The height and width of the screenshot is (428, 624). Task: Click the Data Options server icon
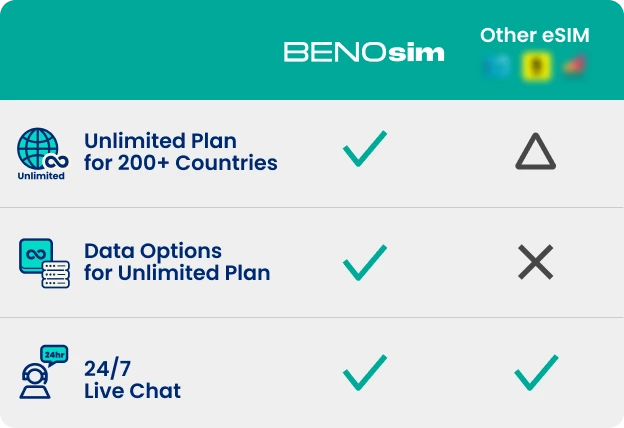(x=43, y=263)
